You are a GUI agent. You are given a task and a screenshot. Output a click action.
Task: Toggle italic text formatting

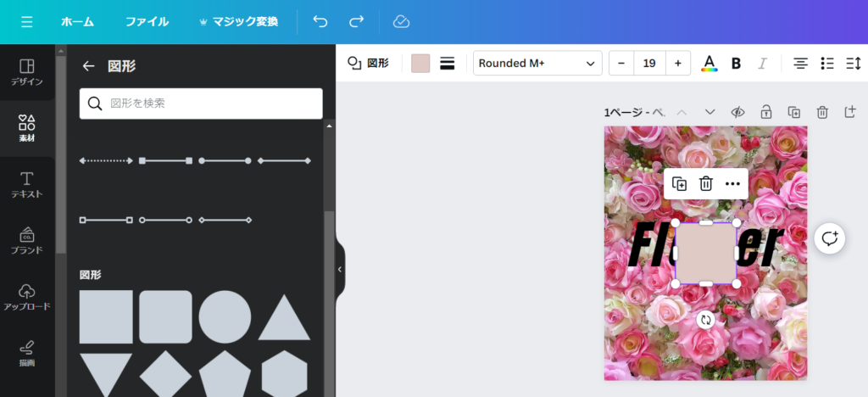(x=761, y=64)
